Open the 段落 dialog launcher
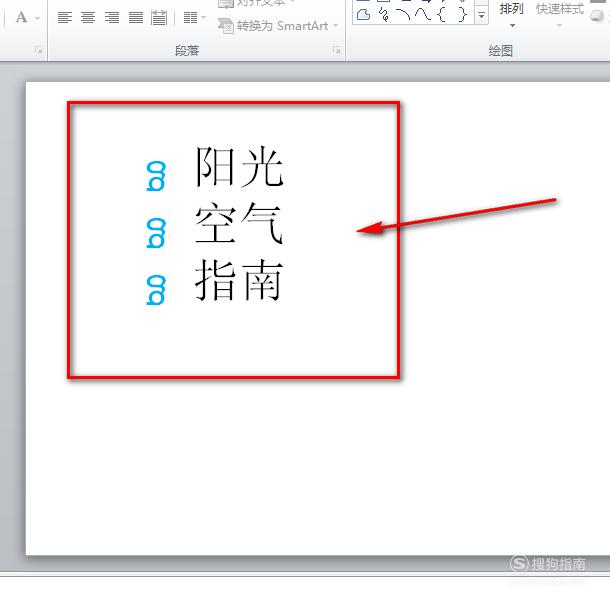610x610 pixels. click(x=337, y=50)
